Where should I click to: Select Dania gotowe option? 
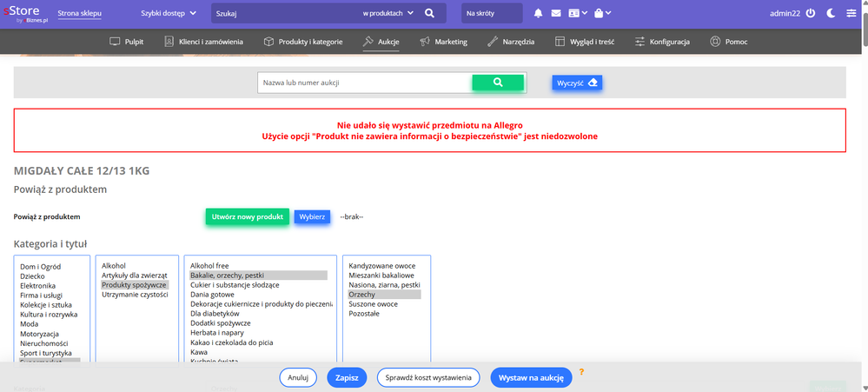(212, 295)
